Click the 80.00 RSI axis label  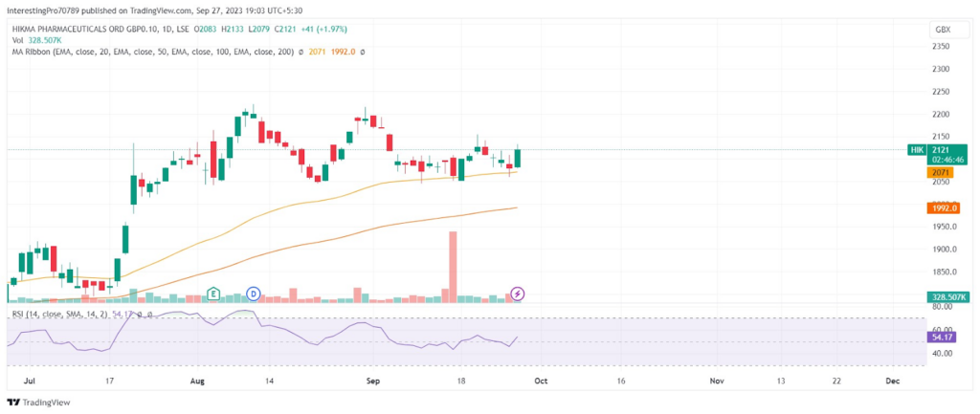(x=943, y=307)
